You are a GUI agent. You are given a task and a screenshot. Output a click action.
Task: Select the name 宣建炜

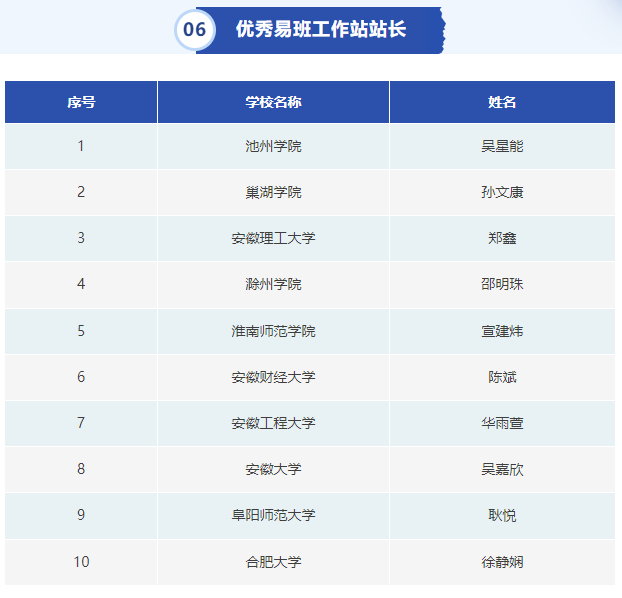pyautogui.click(x=502, y=331)
